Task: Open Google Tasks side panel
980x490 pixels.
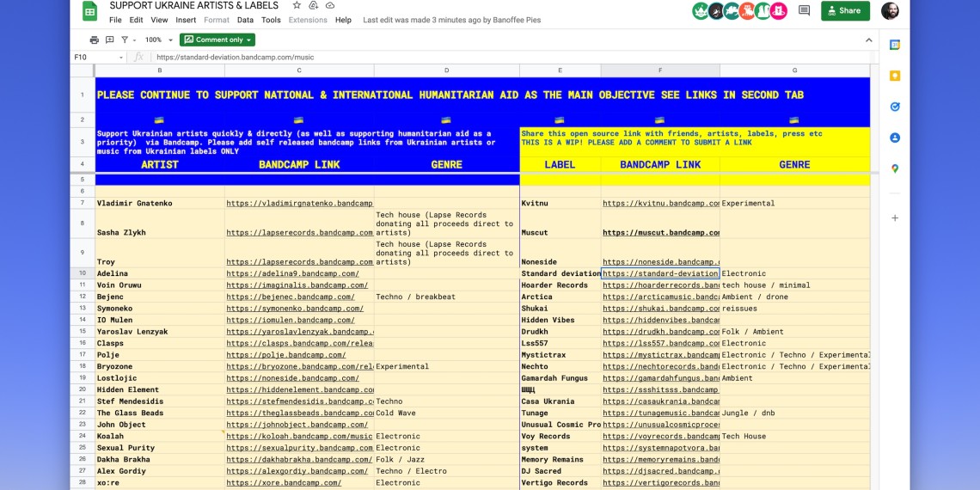Action: coord(894,107)
